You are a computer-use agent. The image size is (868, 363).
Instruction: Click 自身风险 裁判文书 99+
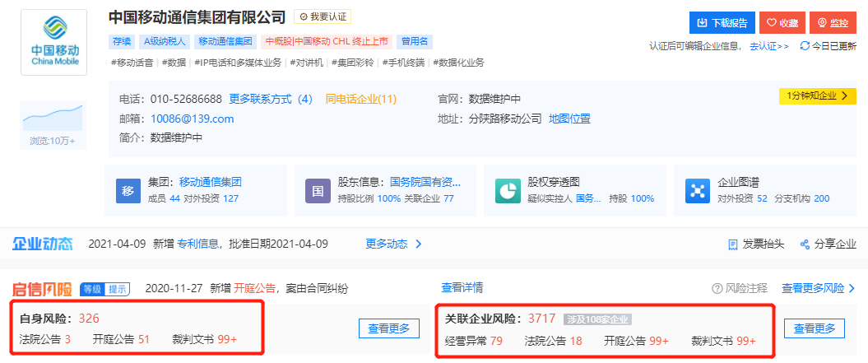tap(204, 340)
